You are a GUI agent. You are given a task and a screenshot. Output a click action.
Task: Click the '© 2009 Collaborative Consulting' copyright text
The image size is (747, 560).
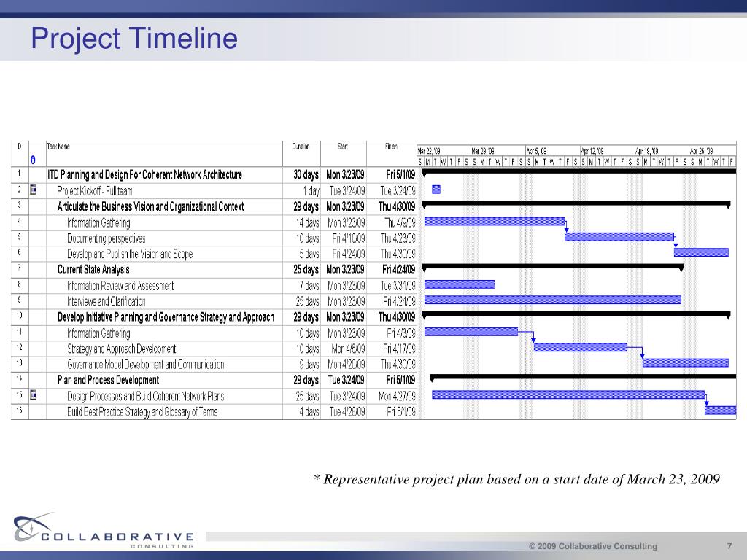coord(593,546)
